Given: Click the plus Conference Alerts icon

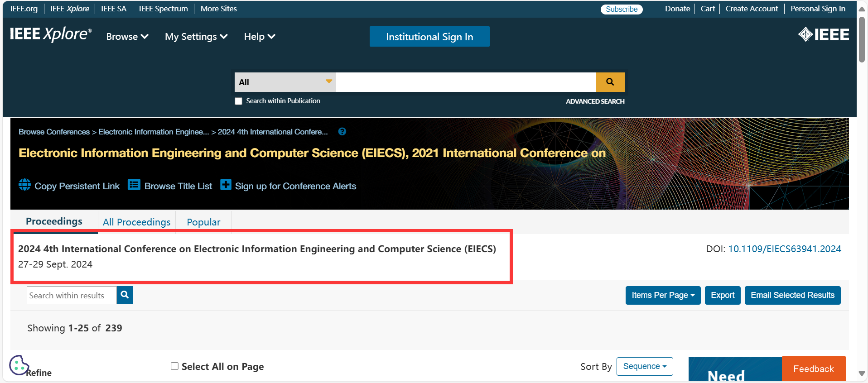Looking at the screenshot, I should point(226,185).
